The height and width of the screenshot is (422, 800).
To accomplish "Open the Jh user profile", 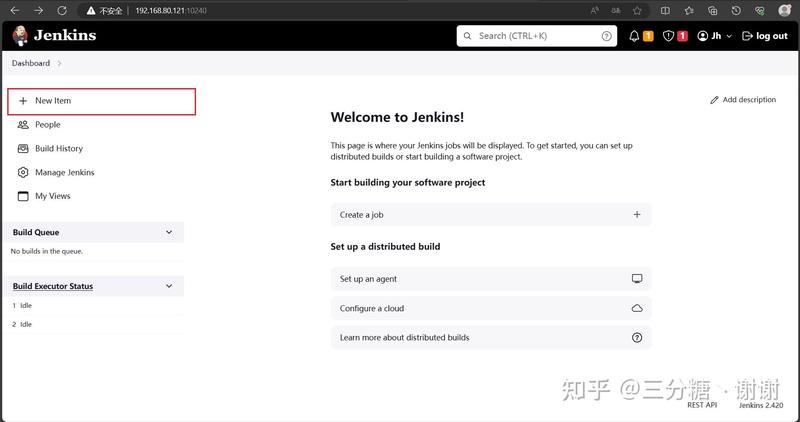I will coord(710,36).
